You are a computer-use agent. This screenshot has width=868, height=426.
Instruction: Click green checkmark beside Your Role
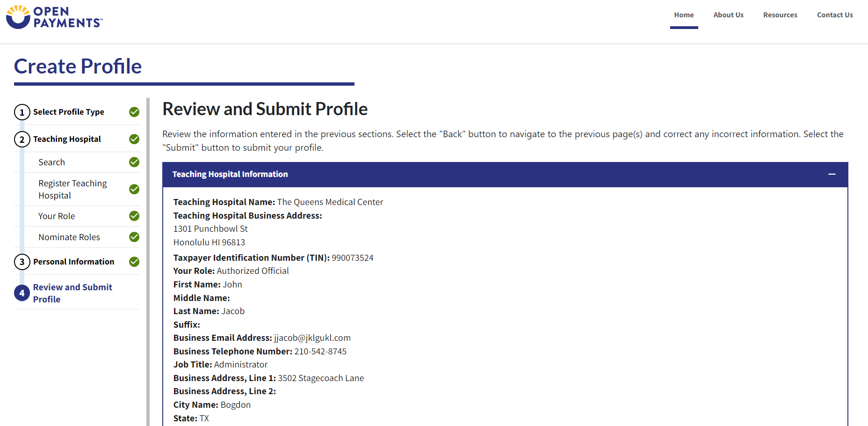coord(134,216)
